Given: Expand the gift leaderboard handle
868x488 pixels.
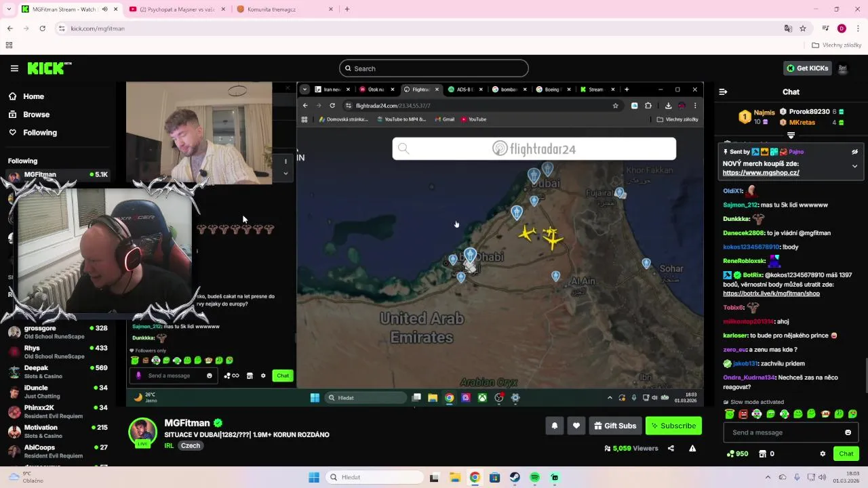Looking at the screenshot, I should click(x=791, y=136).
